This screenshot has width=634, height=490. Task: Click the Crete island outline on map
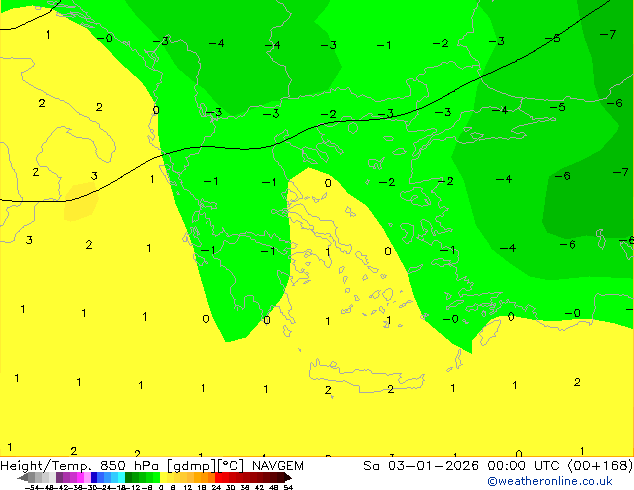[x=367, y=376]
